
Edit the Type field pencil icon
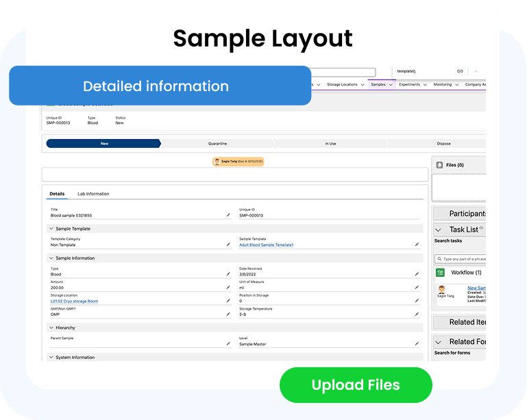(x=228, y=274)
